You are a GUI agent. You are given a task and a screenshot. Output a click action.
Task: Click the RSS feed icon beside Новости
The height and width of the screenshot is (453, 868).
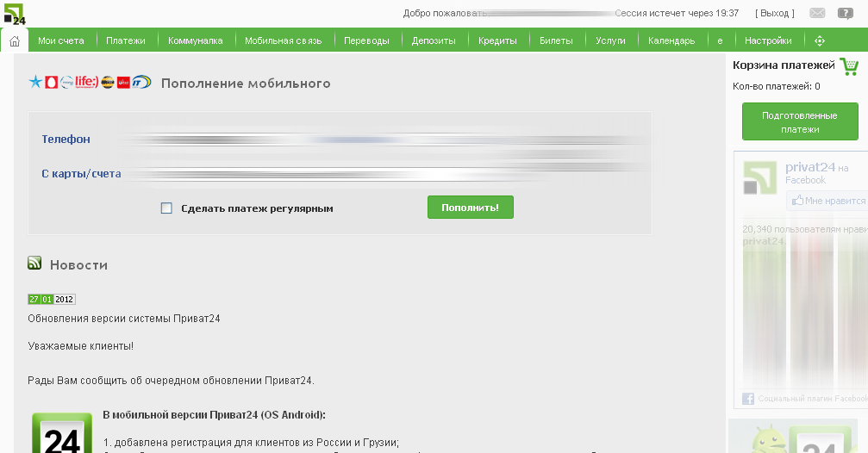coord(34,263)
